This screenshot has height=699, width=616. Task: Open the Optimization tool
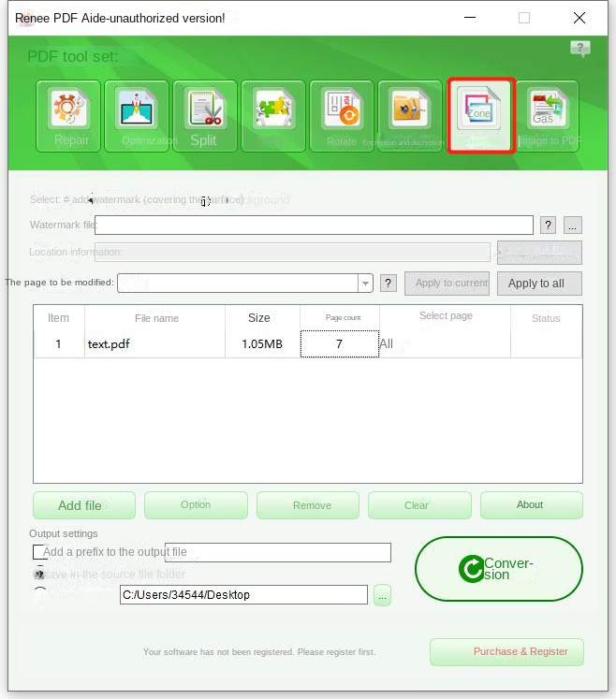point(137,116)
